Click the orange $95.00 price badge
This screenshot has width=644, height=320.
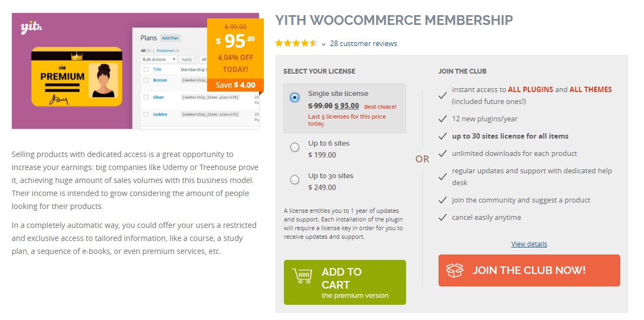tap(235, 49)
